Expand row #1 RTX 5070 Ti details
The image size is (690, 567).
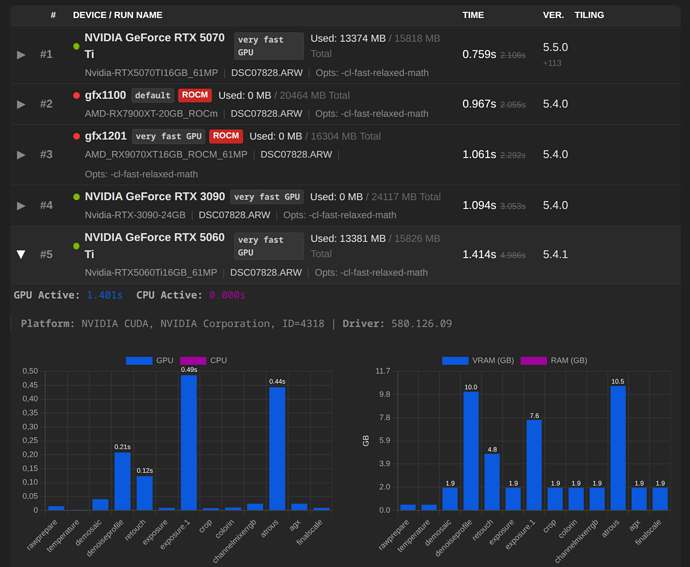[21, 54]
